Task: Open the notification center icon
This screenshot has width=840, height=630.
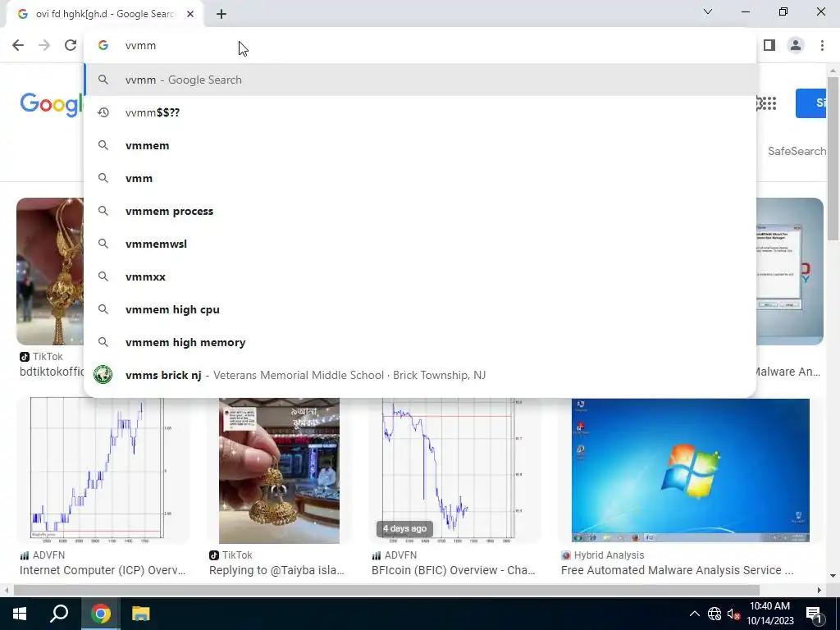Action: (x=814, y=614)
